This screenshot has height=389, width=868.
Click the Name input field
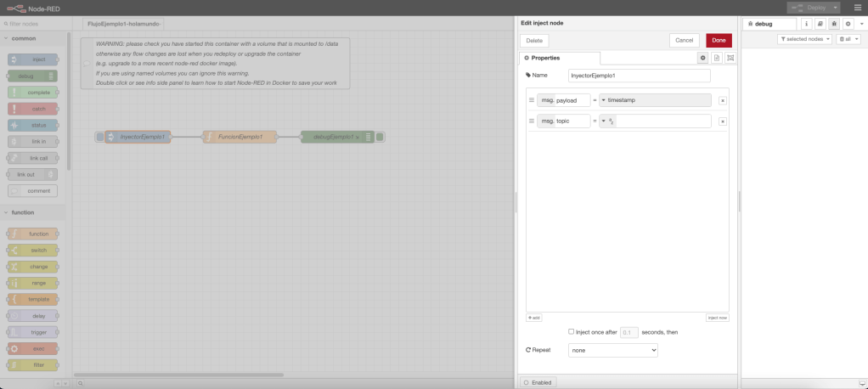(639, 76)
